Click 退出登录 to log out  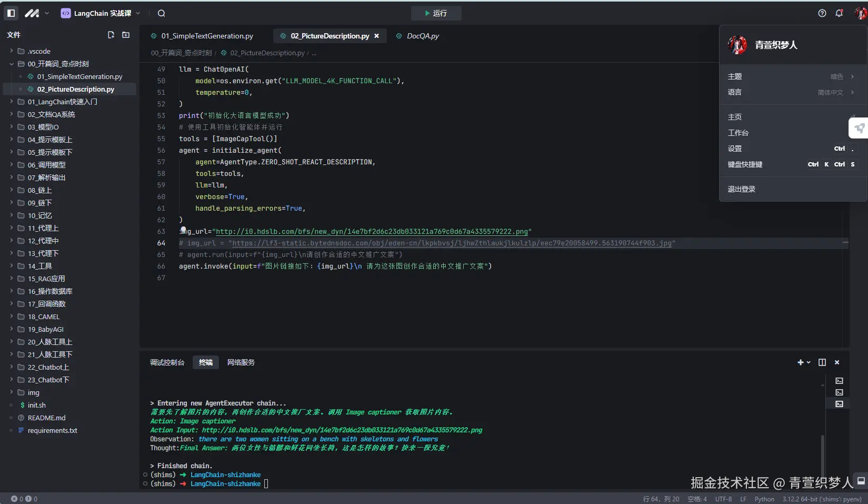pyautogui.click(x=741, y=189)
